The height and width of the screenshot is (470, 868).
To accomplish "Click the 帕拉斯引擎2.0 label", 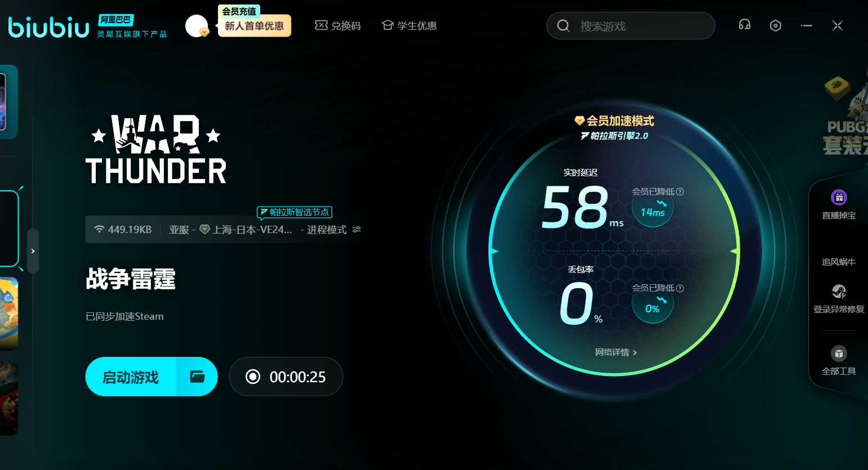I will tap(615, 136).
